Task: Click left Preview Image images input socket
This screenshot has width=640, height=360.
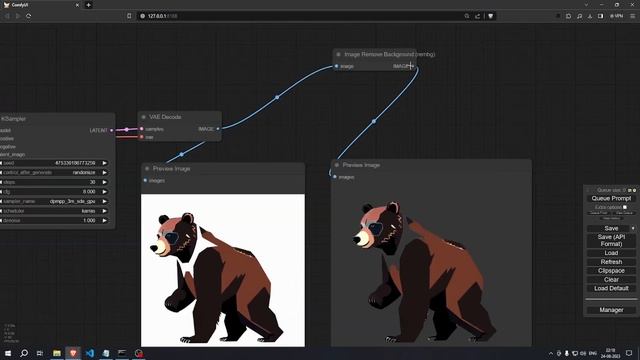Action: (145, 180)
